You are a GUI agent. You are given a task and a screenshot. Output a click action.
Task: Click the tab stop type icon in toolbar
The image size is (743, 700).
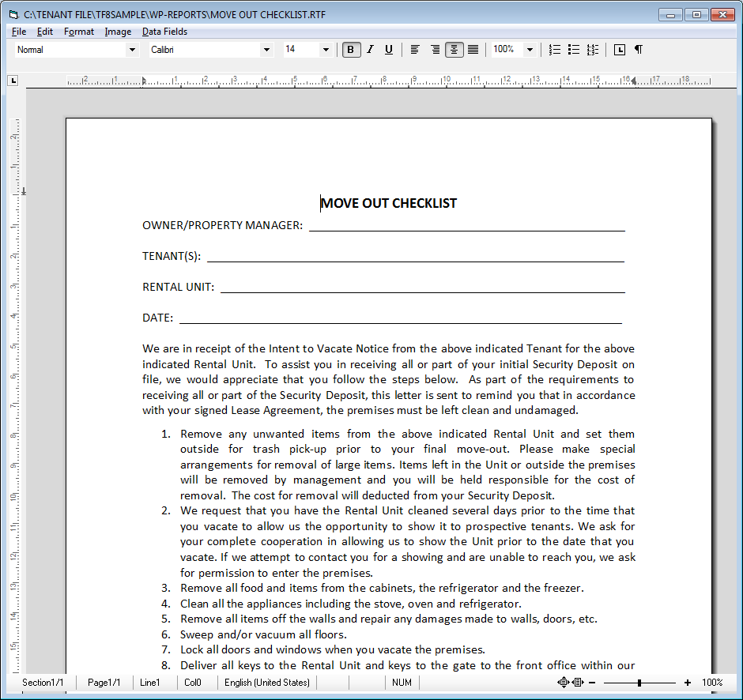tap(620, 50)
